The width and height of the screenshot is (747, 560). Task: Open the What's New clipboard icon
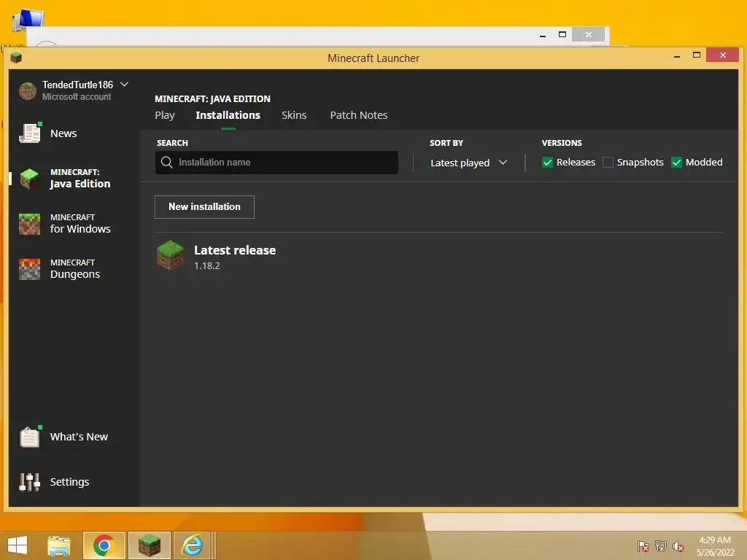click(29, 437)
